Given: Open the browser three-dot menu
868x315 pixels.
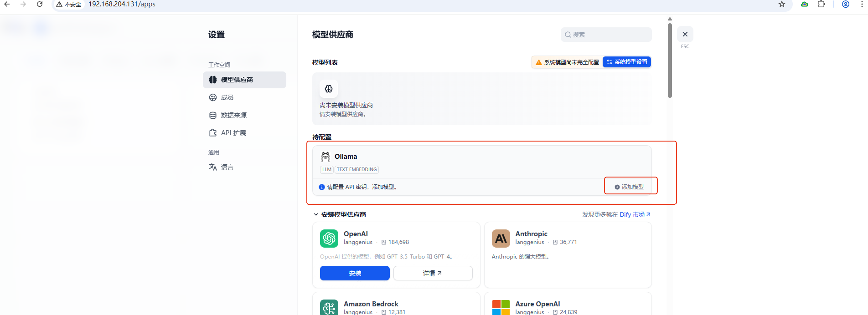Looking at the screenshot, I should coord(862,4).
